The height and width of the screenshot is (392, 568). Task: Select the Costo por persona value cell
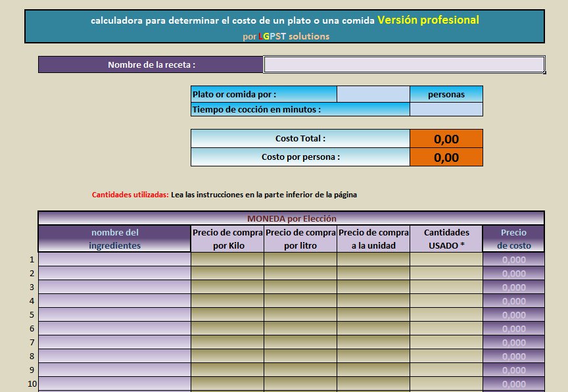tap(447, 157)
